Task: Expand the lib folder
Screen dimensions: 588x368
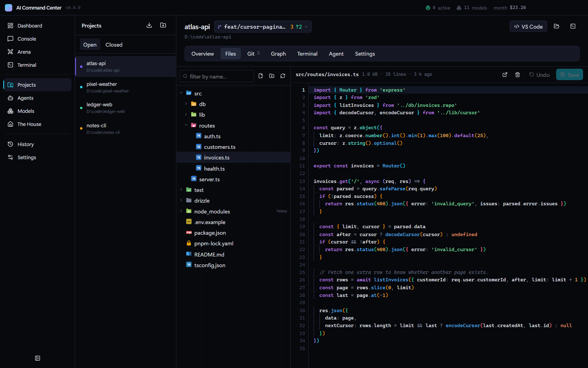Action: 186,114
